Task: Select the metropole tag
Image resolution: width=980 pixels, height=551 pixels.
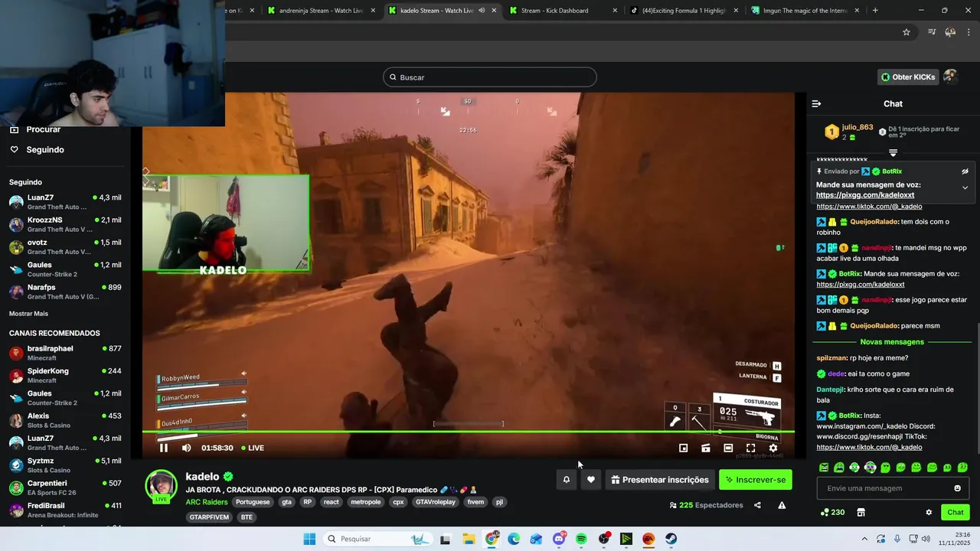Action: [366, 502]
